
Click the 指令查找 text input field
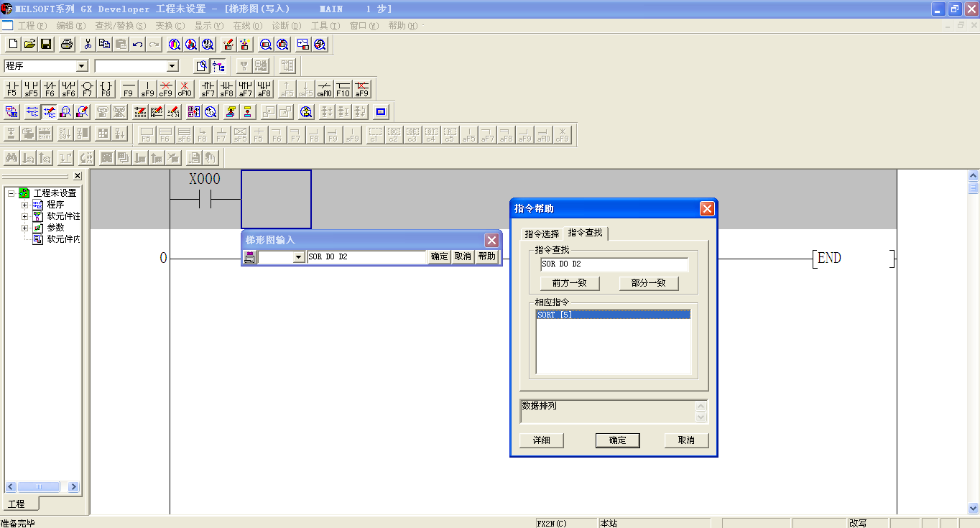coord(614,264)
